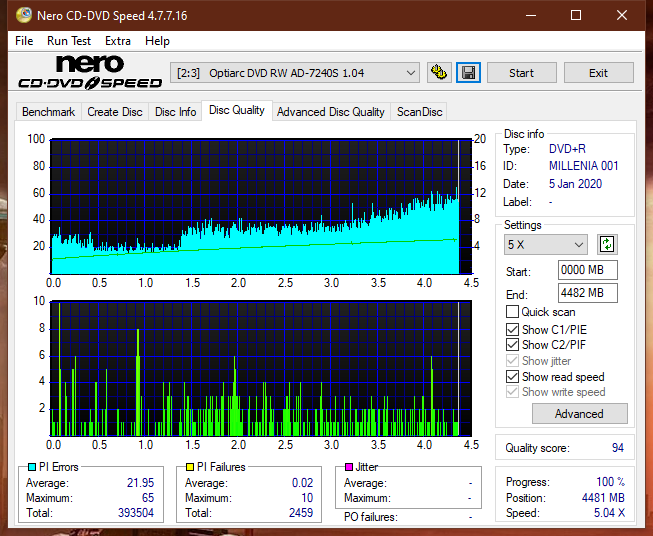Image resolution: width=653 pixels, height=536 pixels.
Task: Click the Quality score value 94
Action: tap(618, 448)
